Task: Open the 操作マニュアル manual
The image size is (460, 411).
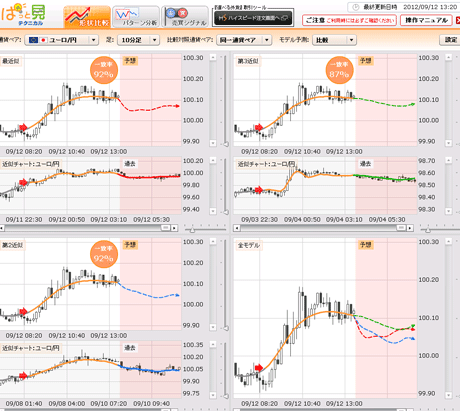Action: (x=426, y=20)
